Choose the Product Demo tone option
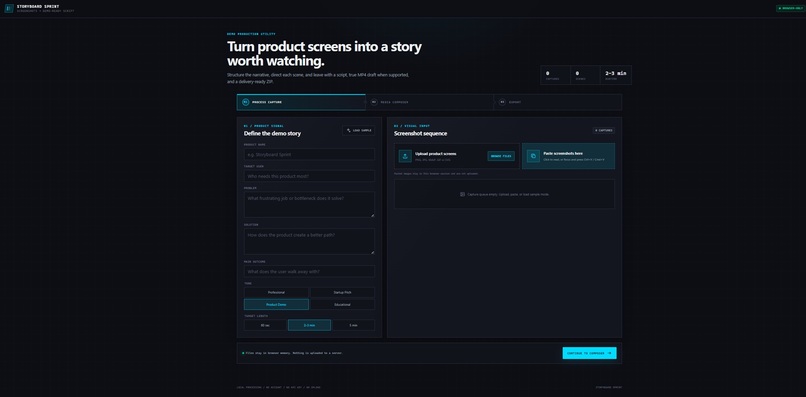Viewport: 806px width, 397px height. point(276,304)
